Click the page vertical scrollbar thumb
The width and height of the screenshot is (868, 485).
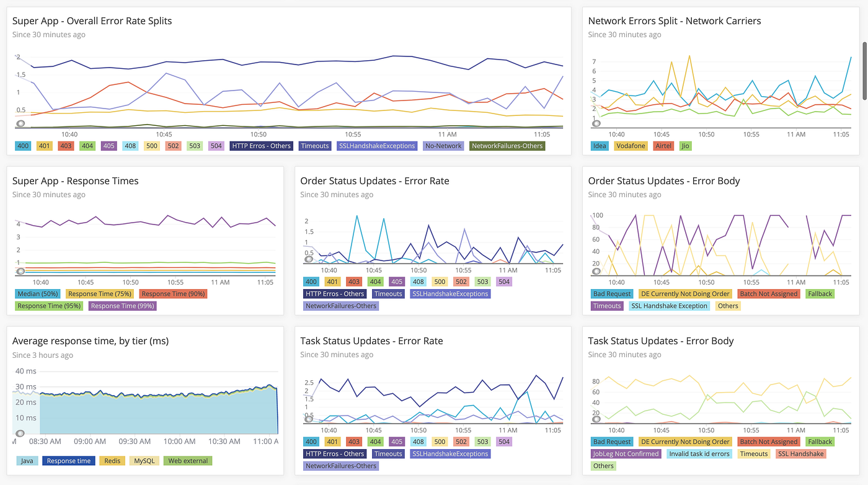coord(865,58)
